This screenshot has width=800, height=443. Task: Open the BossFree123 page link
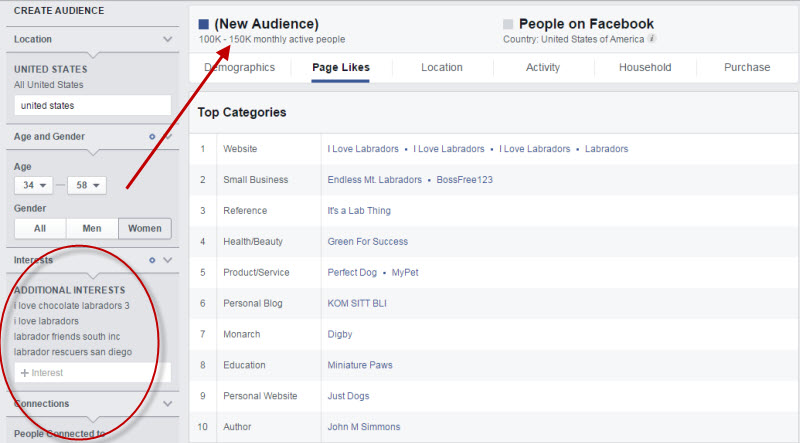coord(464,180)
